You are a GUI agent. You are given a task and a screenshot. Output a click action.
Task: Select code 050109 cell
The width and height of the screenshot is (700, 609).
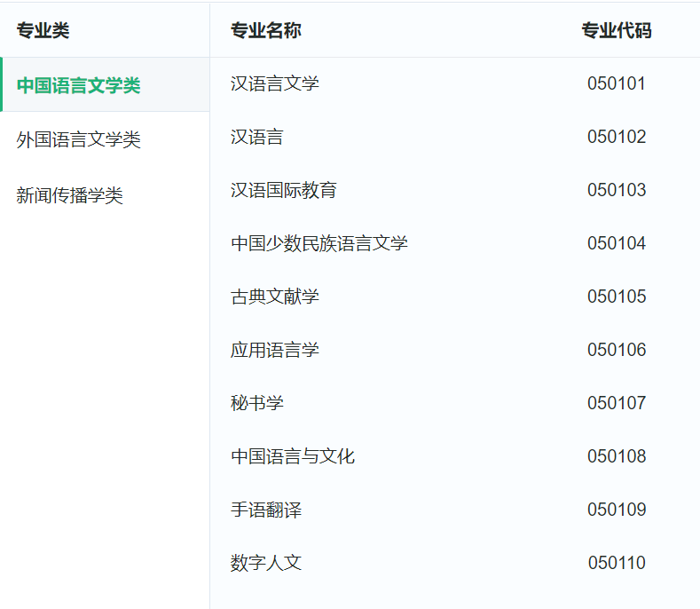click(x=616, y=510)
